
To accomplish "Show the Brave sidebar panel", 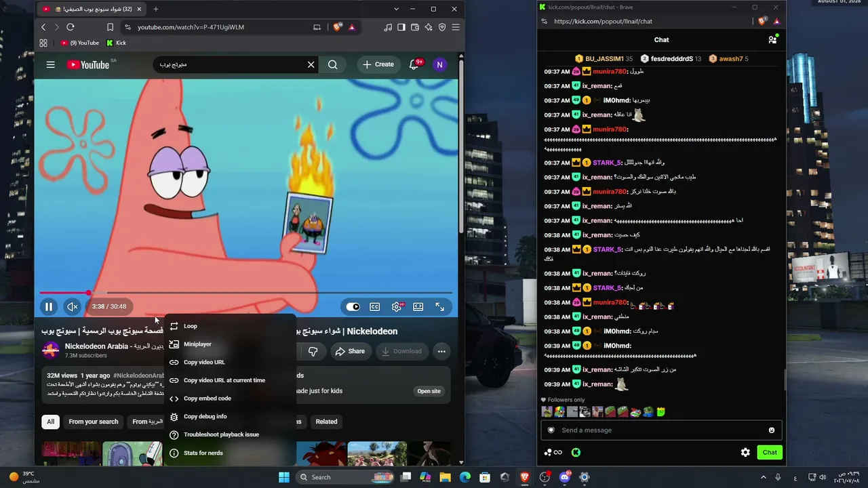I will click(401, 27).
